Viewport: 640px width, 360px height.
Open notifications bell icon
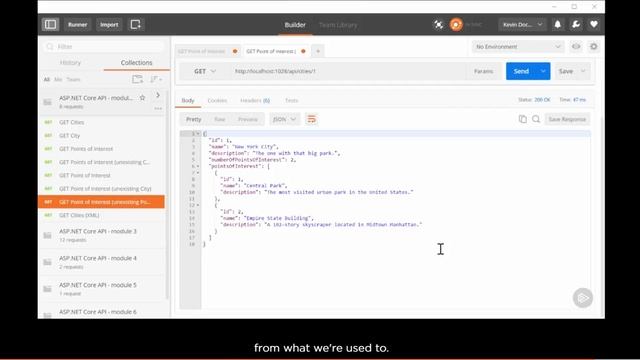(x=558, y=24)
